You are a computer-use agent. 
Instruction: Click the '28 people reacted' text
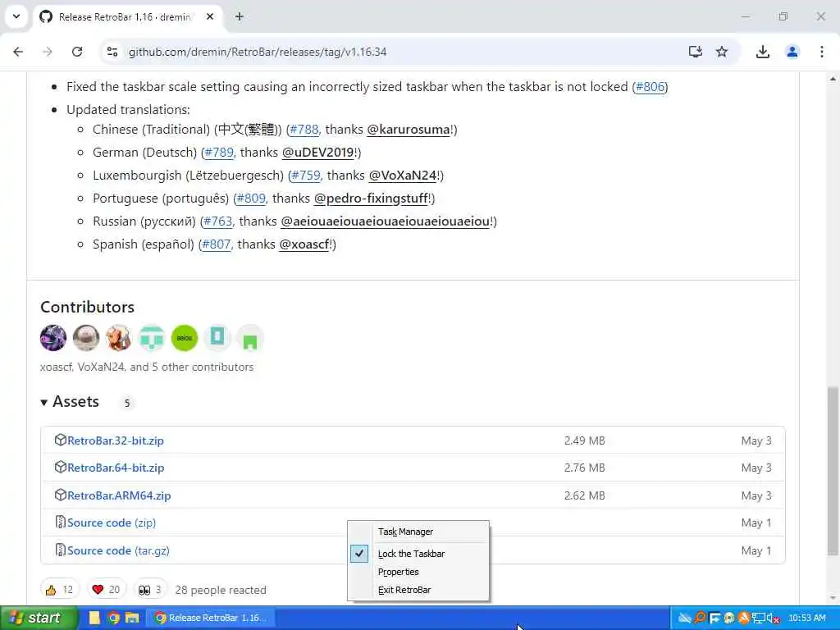[221, 591]
